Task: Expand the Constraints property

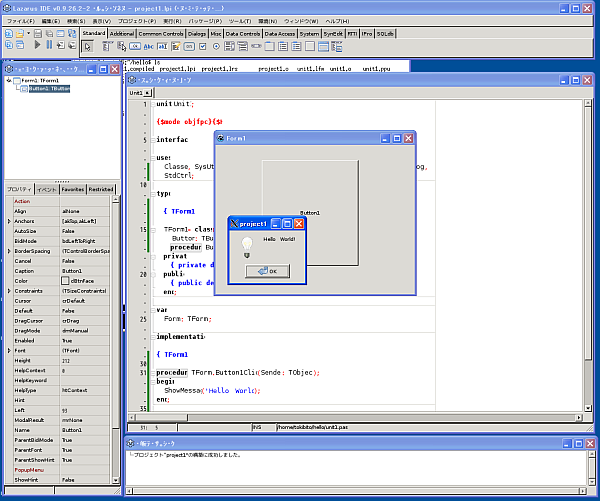Action: click(x=9, y=291)
